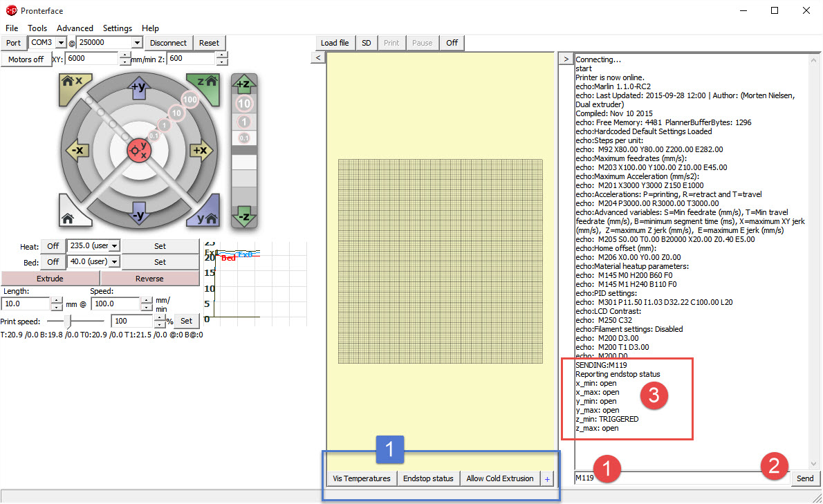Click the center XY jog button
This screenshot has width=823, height=504.
point(139,151)
